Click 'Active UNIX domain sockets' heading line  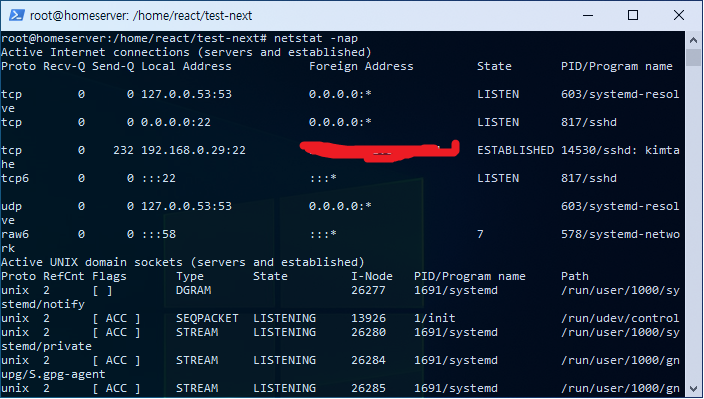pyautogui.click(x=182, y=262)
